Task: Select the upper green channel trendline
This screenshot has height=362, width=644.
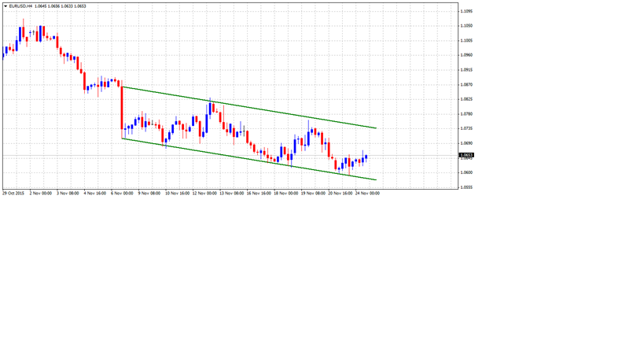Action: 252,108
